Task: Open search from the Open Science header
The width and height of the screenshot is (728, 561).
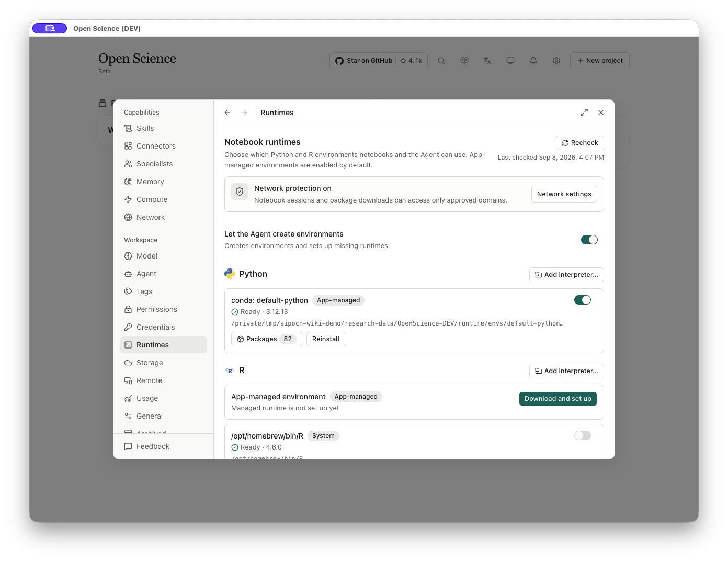Action: click(441, 61)
